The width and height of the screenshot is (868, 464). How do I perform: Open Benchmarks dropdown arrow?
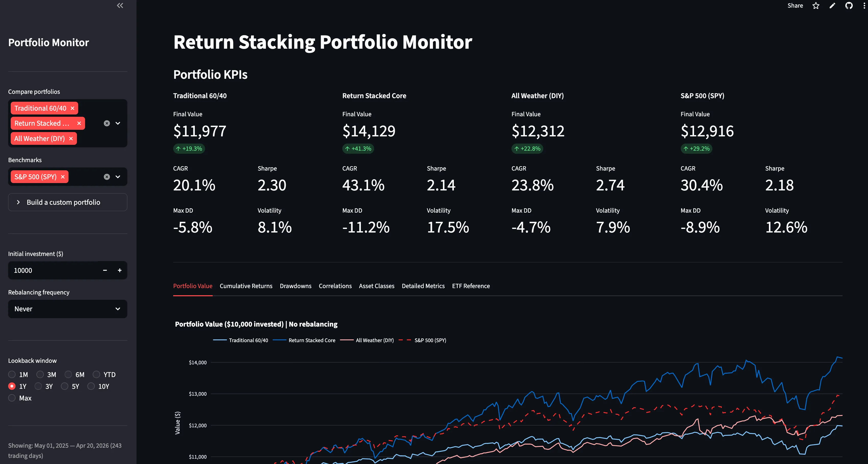118,177
